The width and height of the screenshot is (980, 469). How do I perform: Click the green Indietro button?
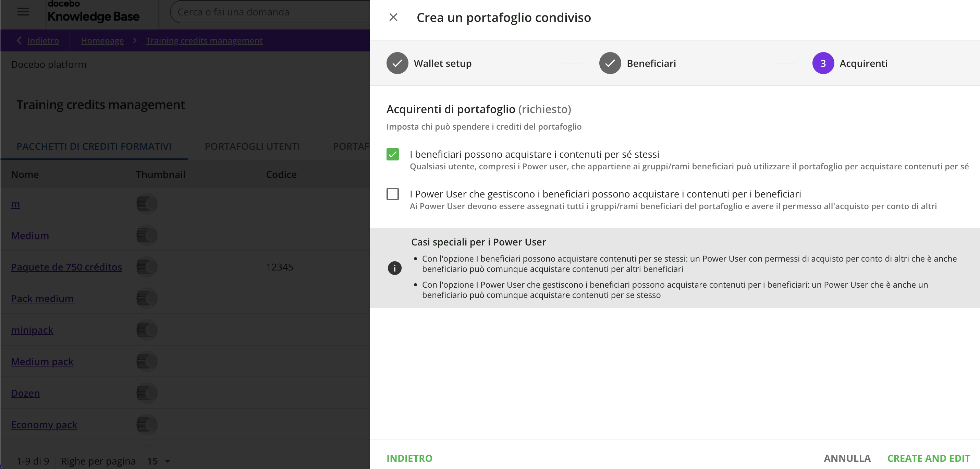click(409, 458)
